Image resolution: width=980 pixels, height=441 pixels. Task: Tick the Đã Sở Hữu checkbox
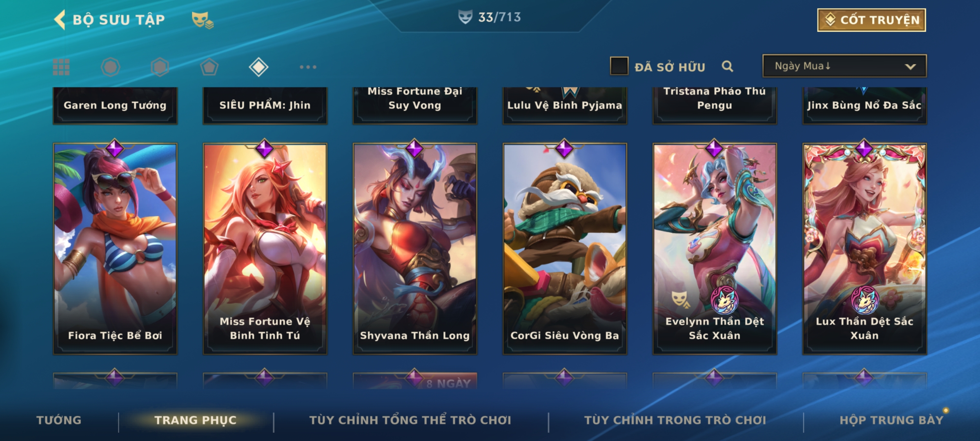click(619, 66)
